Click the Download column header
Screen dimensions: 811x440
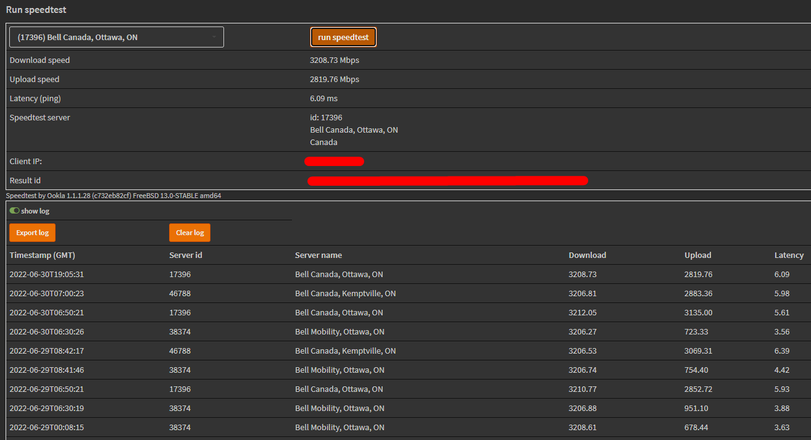(587, 255)
